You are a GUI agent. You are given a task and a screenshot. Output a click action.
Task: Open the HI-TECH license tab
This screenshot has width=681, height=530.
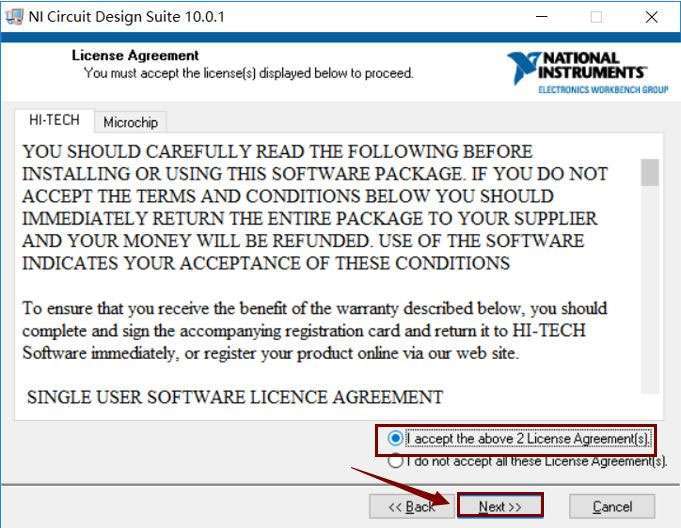[x=54, y=120]
